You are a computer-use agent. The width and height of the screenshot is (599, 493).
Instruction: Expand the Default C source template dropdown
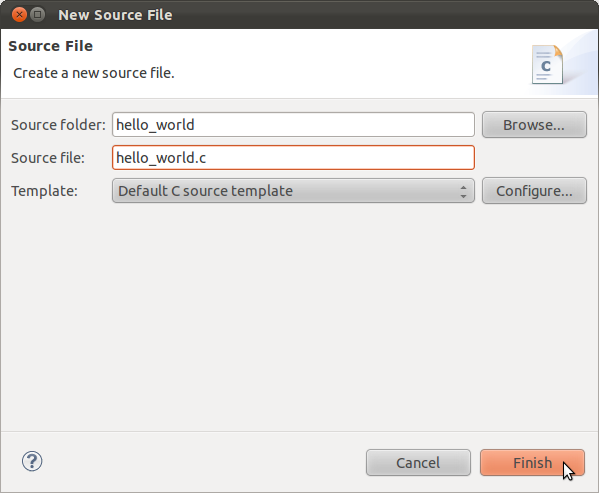point(293,191)
